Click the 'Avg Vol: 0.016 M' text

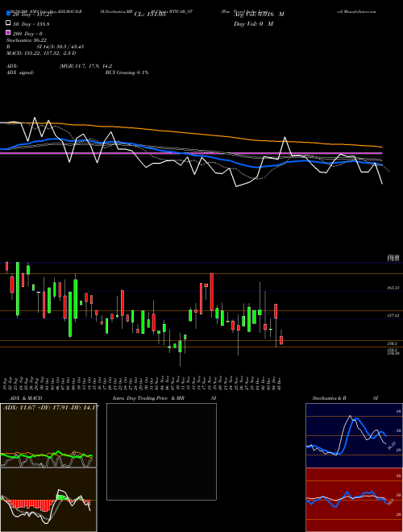(259, 15)
